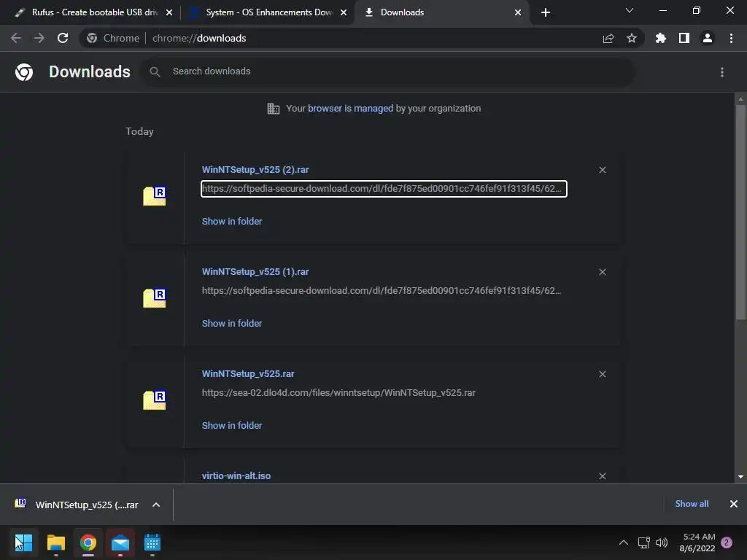Click the softpedia source URL of WinNTSetup_v525 (2).rar
The width and height of the screenshot is (747, 560).
tap(384, 189)
